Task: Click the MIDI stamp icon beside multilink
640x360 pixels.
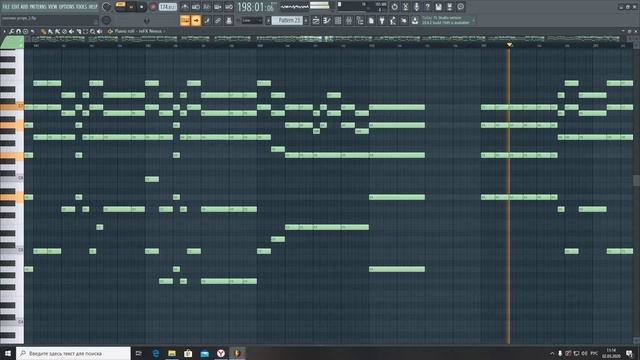Action: [x=229, y=20]
